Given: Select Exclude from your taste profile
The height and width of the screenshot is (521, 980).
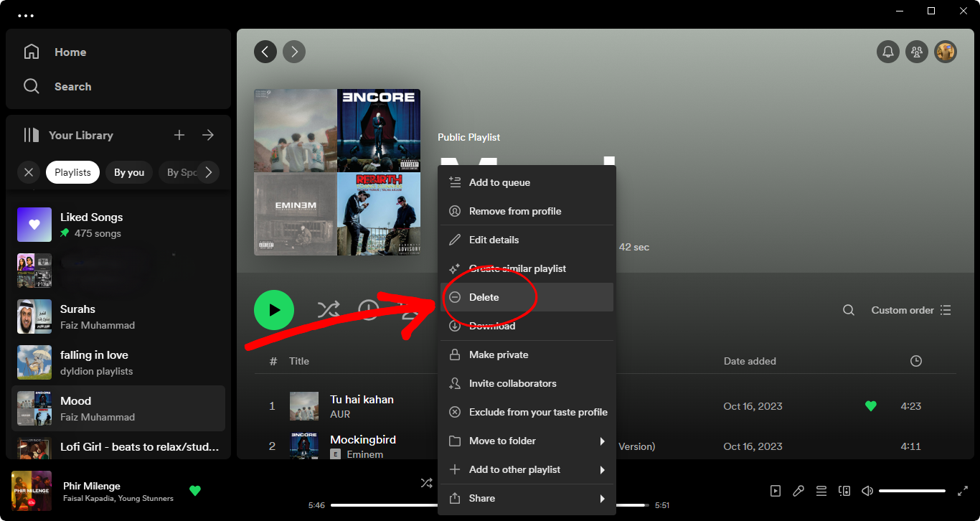Looking at the screenshot, I should click(x=527, y=412).
